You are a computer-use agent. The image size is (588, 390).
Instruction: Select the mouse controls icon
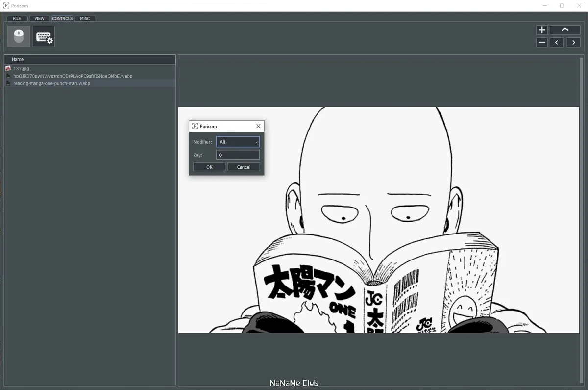(x=19, y=36)
